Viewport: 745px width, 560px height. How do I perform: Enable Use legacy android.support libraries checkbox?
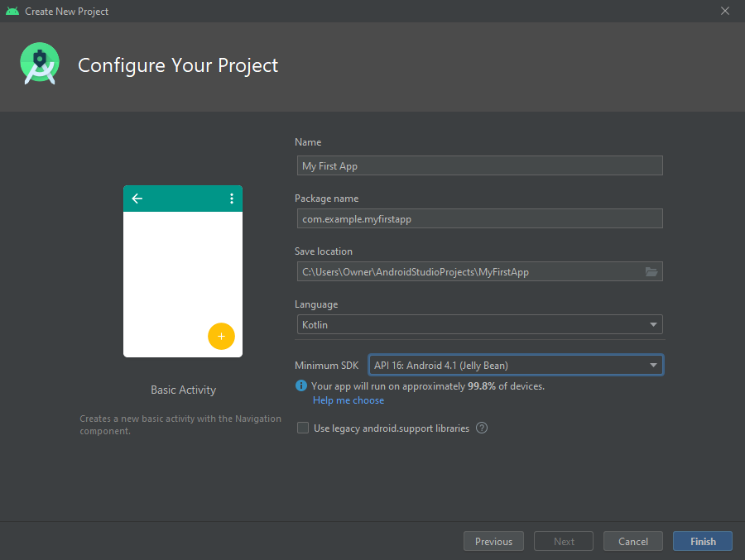303,428
